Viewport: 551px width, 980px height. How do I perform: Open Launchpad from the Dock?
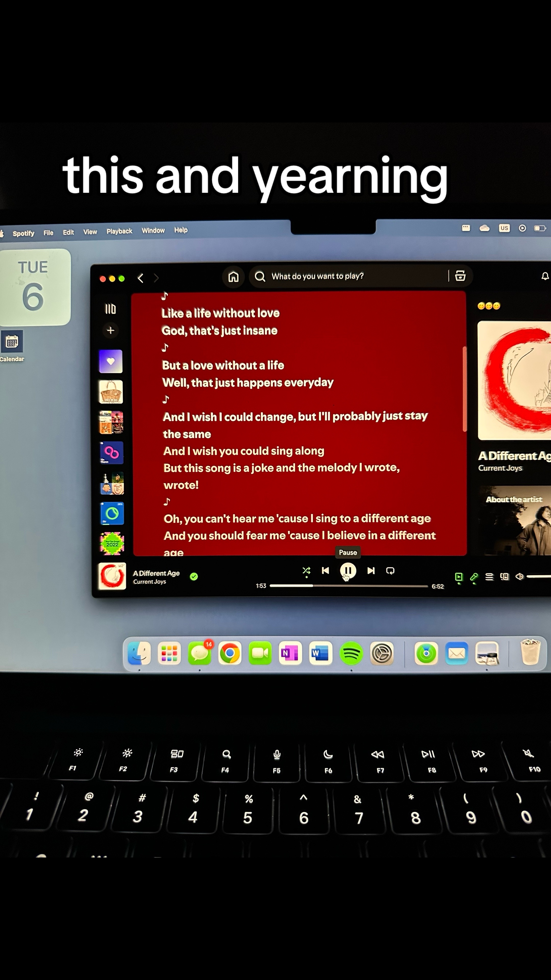click(x=169, y=653)
